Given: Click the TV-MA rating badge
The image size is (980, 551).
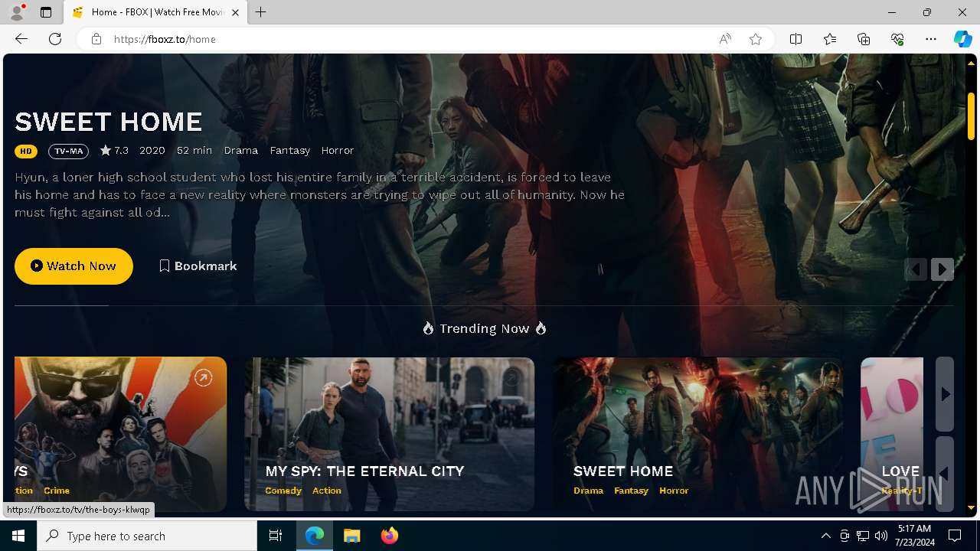Looking at the screenshot, I should tap(68, 151).
